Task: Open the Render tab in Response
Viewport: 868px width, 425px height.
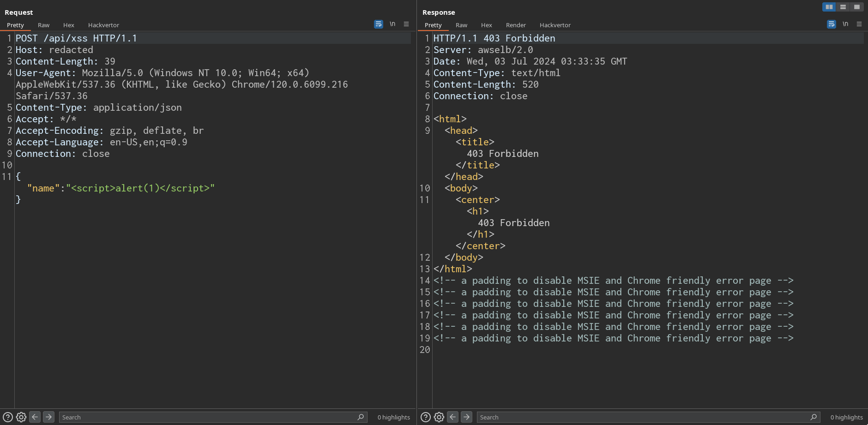Action: click(x=516, y=25)
